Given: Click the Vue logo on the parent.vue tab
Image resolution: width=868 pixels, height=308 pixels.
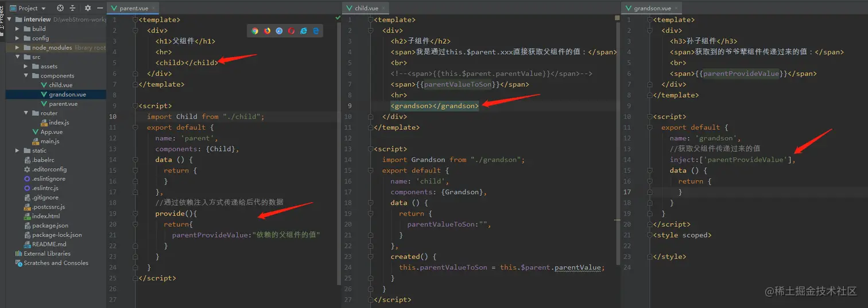Looking at the screenshot, I should 115,8.
